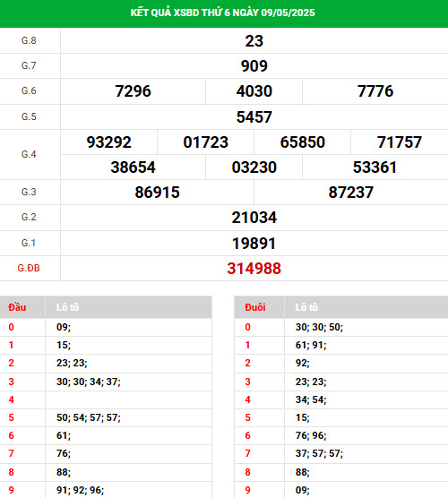Click G.6 number 4030
Image resolution: width=448 pixels, height=498 pixels.
(254, 91)
